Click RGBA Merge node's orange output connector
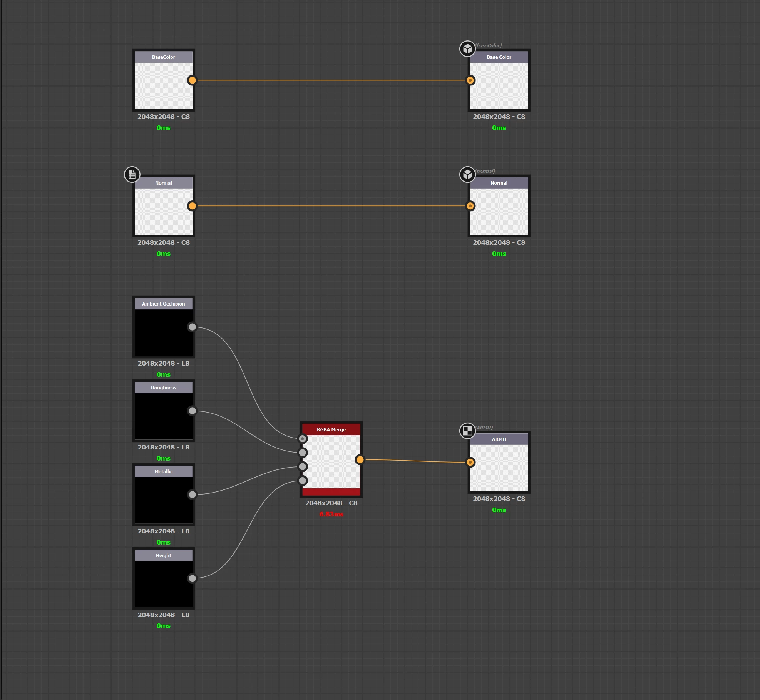This screenshot has height=700, width=760. pyautogui.click(x=360, y=459)
